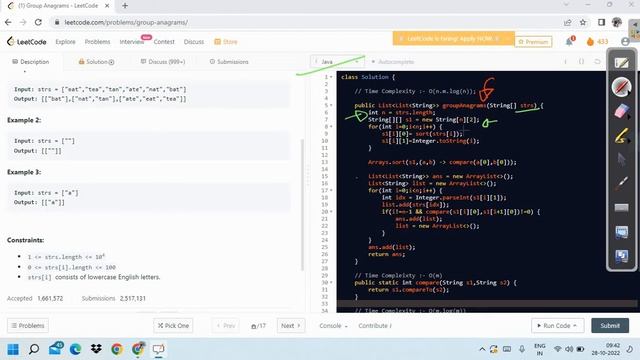Click the bottom blue icon in annotation toolbar
Image resolution: width=640 pixels, height=360 pixels.
621,256
